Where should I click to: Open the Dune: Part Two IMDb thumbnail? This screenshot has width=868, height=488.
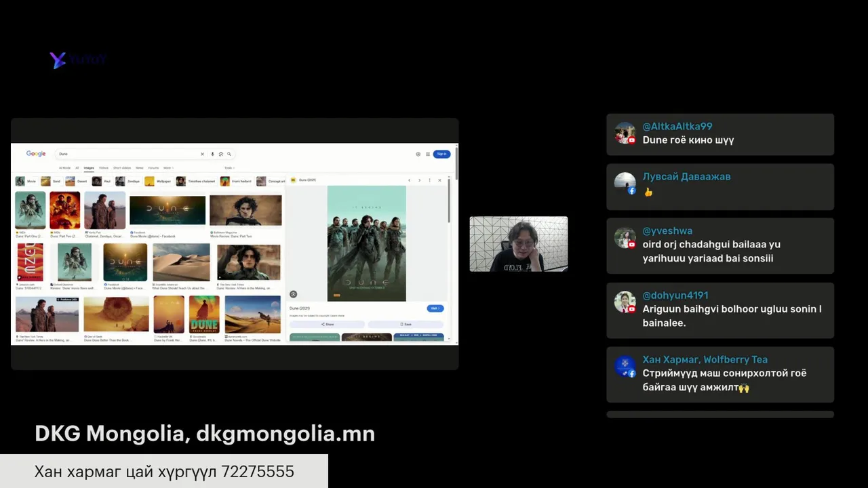point(65,211)
